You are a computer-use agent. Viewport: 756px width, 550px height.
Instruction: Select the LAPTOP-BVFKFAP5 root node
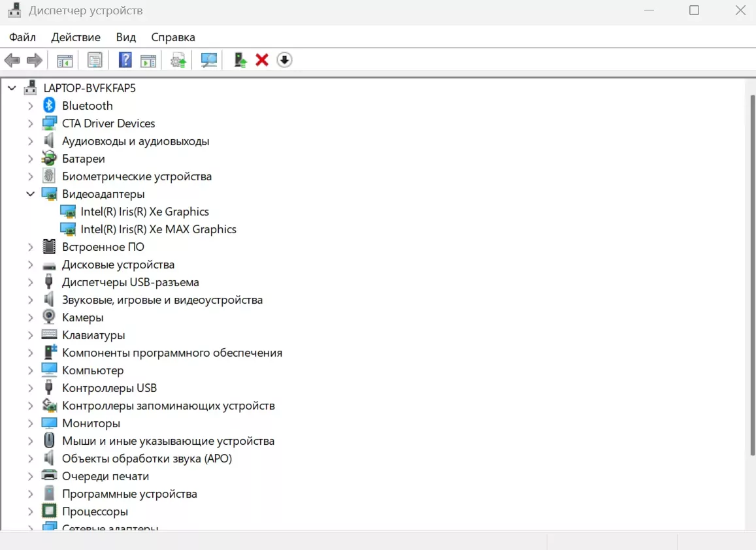pos(90,88)
